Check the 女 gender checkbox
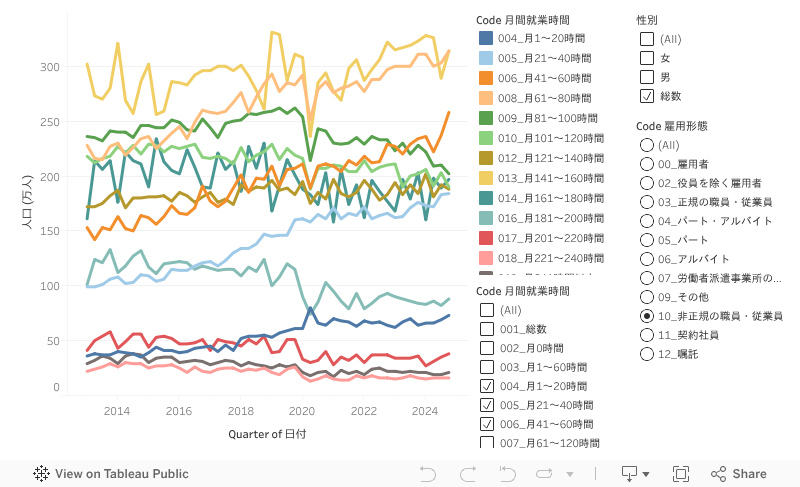The image size is (800, 487). pyautogui.click(x=647, y=58)
